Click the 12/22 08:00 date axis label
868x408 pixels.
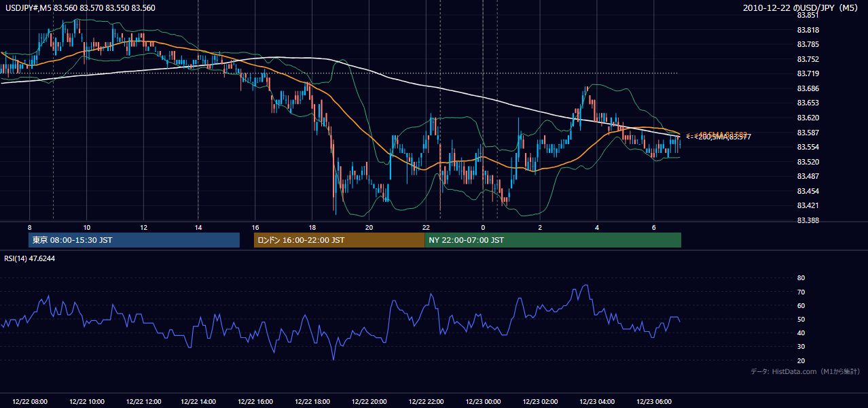click(x=30, y=402)
